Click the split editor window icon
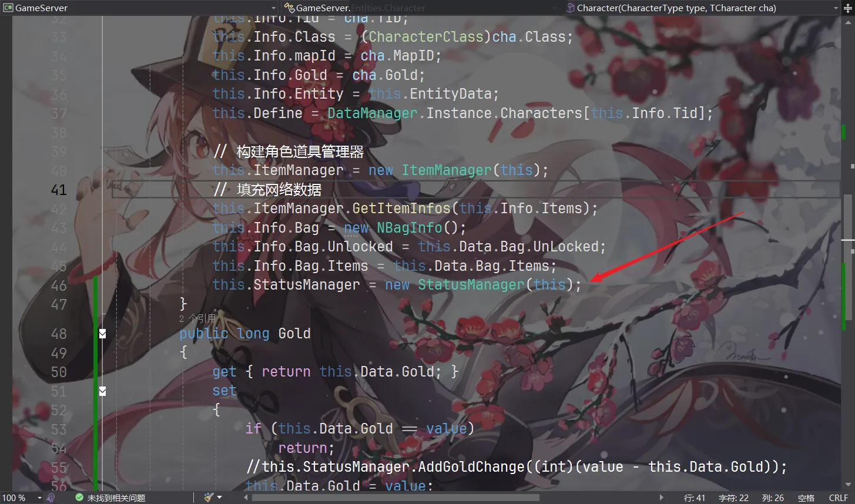The width and height of the screenshot is (855, 504). [849, 8]
